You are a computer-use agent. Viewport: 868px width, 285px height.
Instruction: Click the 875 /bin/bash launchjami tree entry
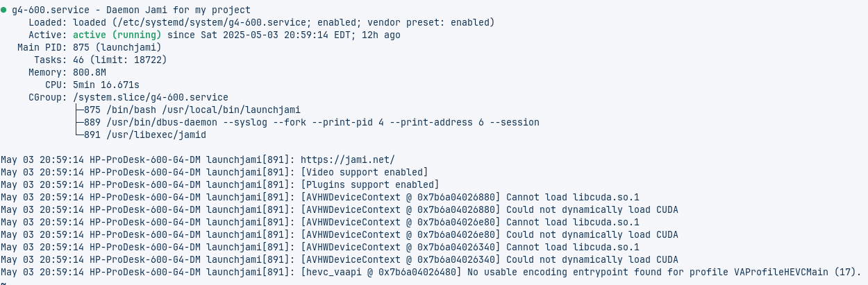click(187, 110)
